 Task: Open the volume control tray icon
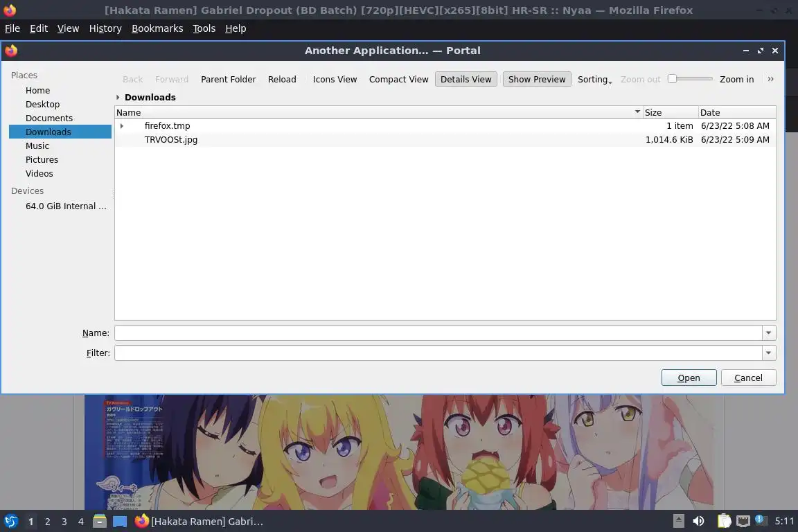(699, 522)
